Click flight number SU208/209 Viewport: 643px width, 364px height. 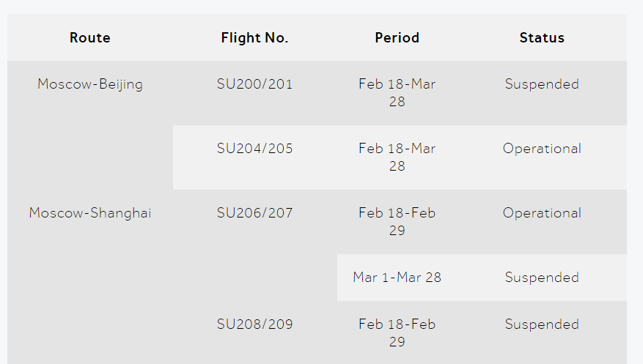(x=254, y=324)
